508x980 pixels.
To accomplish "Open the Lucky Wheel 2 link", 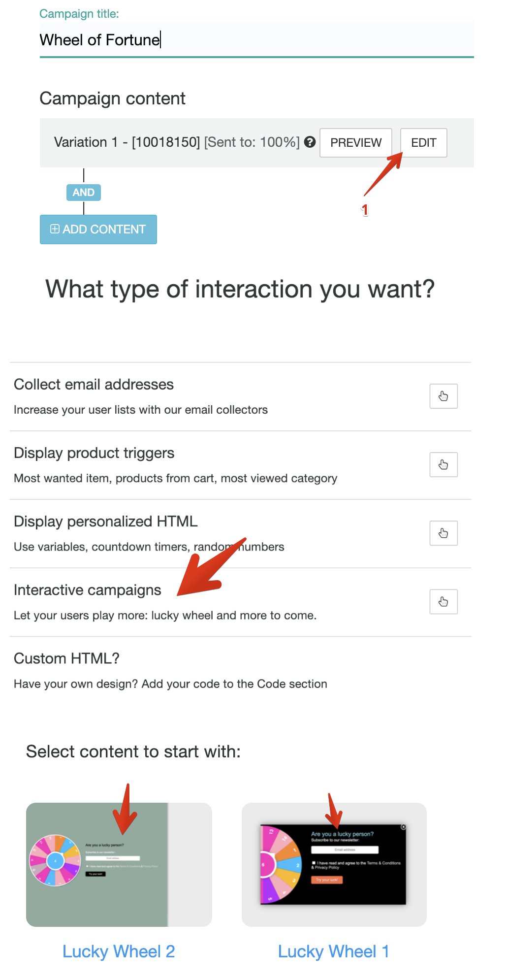I will click(x=119, y=951).
